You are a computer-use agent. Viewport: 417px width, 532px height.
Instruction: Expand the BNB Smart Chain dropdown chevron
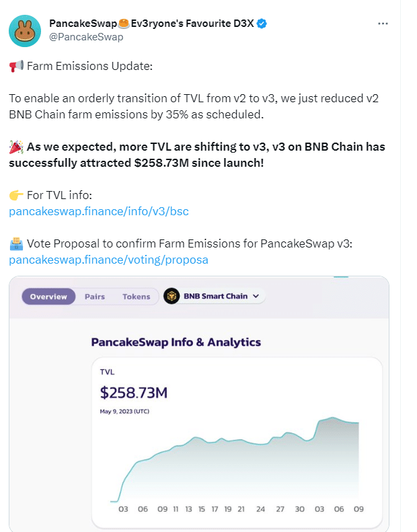coord(256,296)
